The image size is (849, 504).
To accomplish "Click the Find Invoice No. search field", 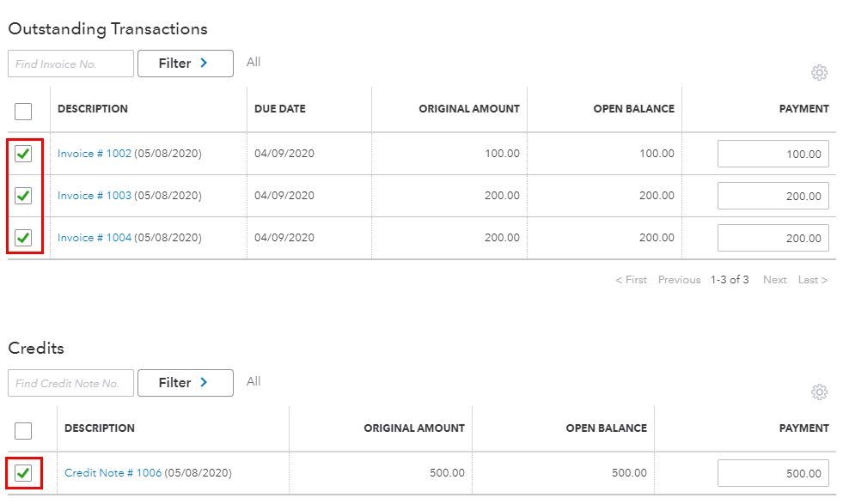I will tap(70, 63).
